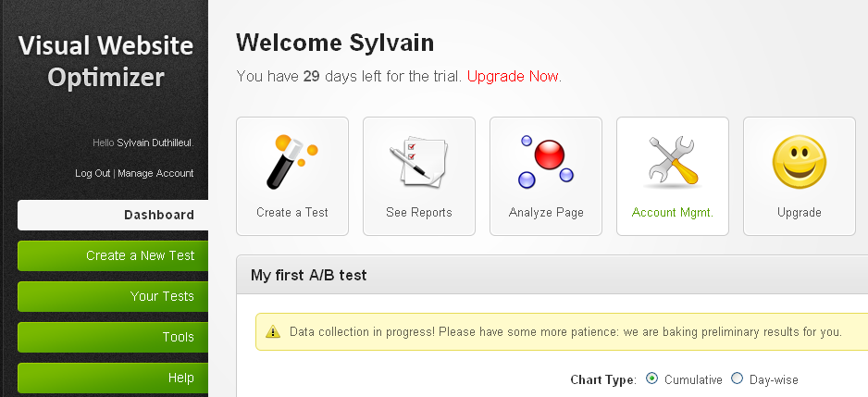Open the See Reports checklist icon
Image resolution: width=868 pixels, height=397 pixels.
point(419,161)
